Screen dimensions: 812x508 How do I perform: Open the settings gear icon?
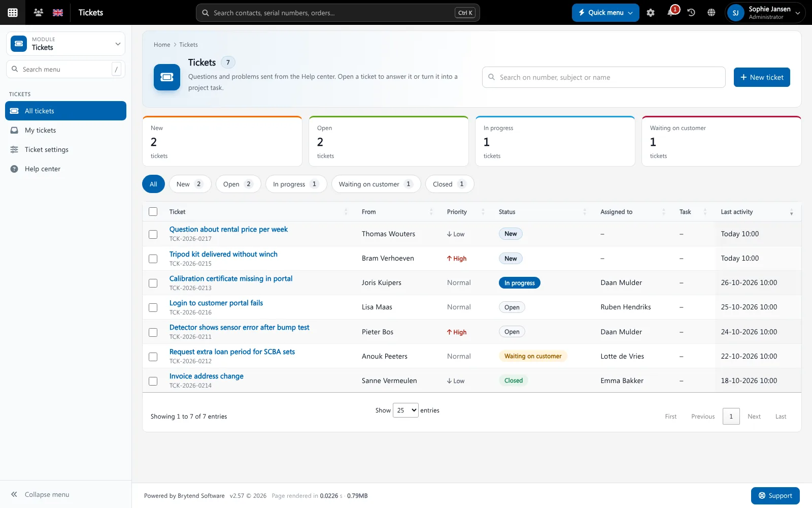pyautogui.click(x=651, y=13)
